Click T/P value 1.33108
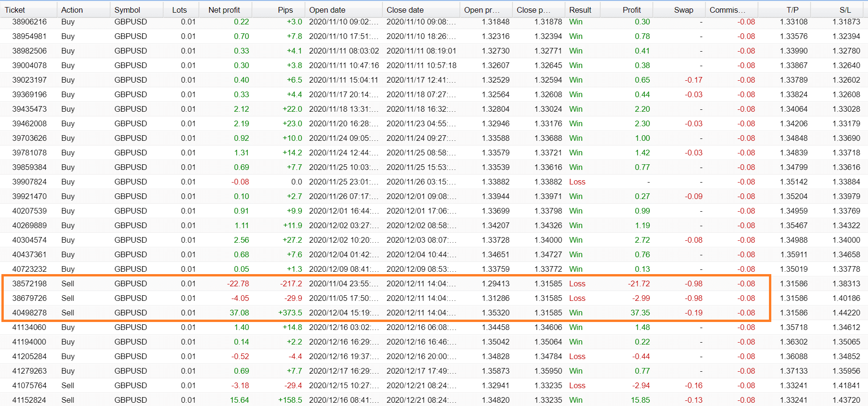The height and width of the screenshot is (406, 868). (794, 22)
